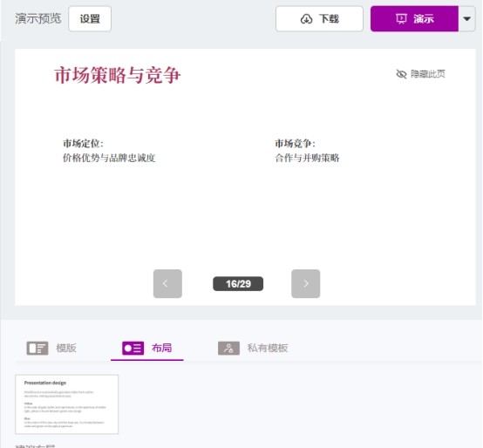The image size is (483, 448).
Task: Switch to the 布局 tab
Action: coord(147,349)
